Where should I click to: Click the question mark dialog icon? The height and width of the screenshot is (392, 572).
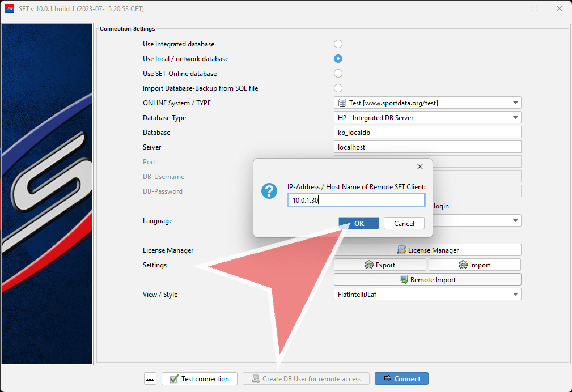tap(269, 191)
